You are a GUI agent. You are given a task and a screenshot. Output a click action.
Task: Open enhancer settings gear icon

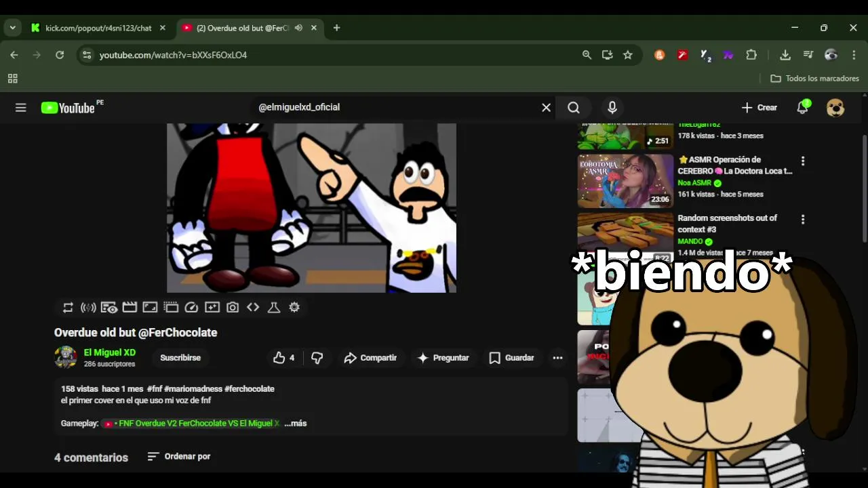pyautogui.click(x=294, y=307)
